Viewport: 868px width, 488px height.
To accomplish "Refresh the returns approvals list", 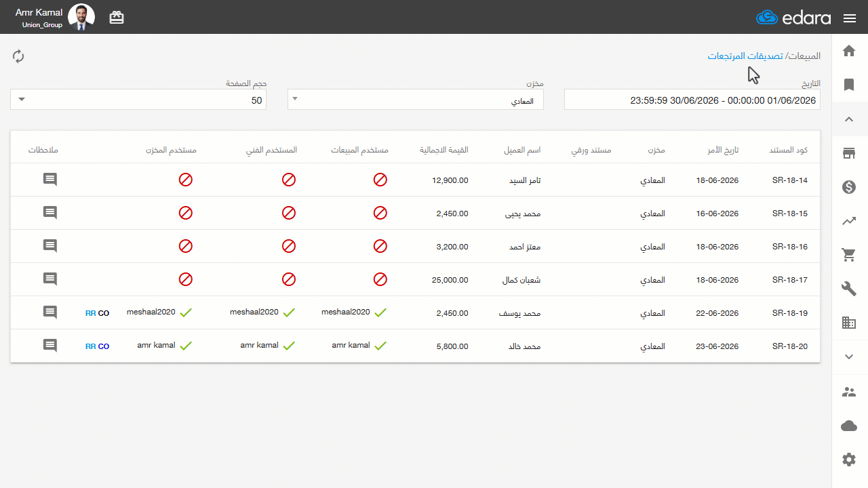I will pos(18,56).
